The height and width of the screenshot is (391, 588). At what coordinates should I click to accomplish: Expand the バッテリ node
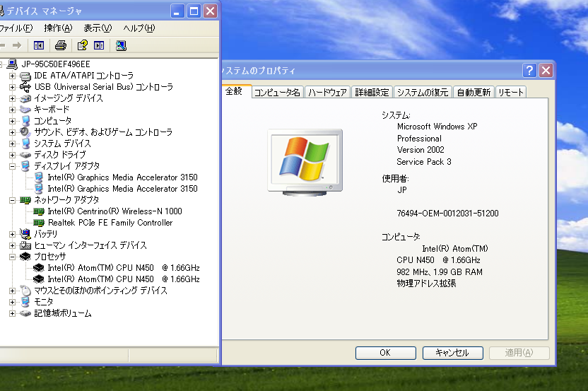coord(13,234)
